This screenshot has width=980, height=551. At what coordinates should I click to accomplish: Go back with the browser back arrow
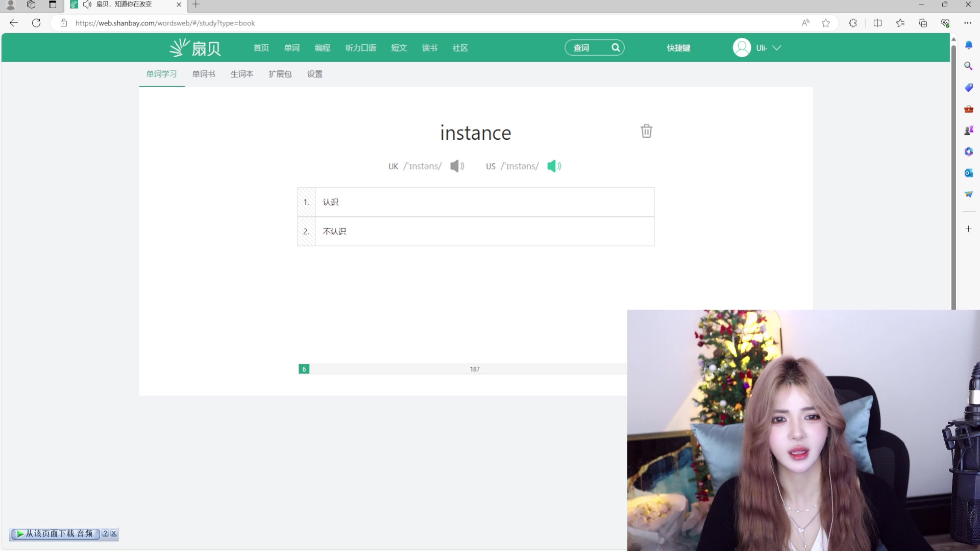(14, 23)
